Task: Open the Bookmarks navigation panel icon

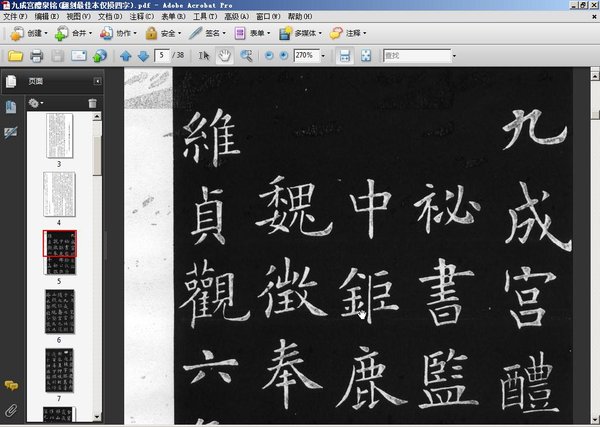Action: pyautogui.click(x=11, y=107)
